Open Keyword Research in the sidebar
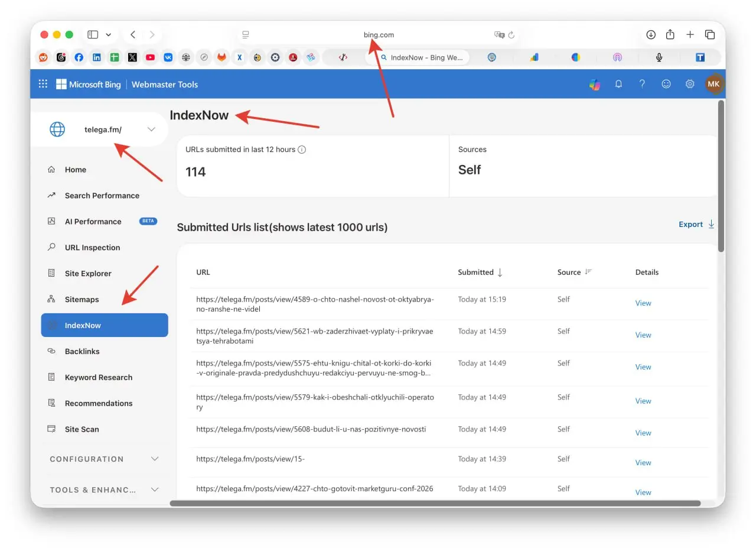The image size is (756, 548). pos(105,377)
